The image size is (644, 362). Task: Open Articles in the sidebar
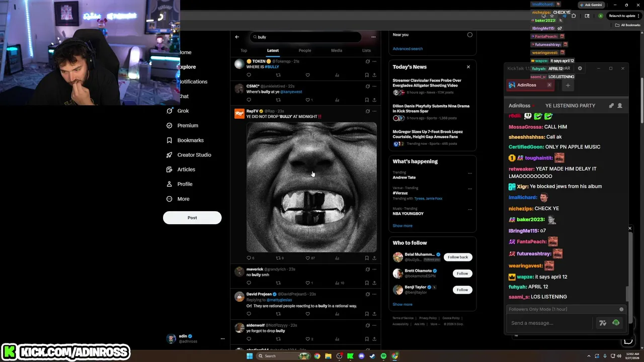coord(180,169)
